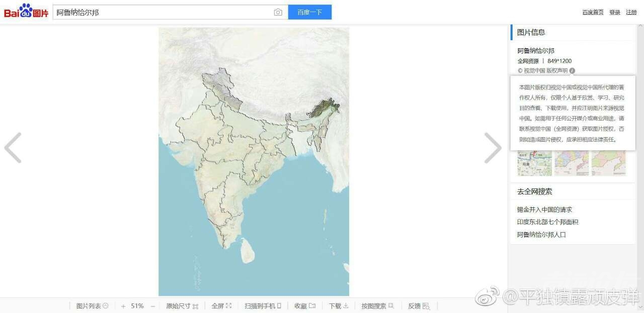Expand the 图片列表 image list
The height and width of the screenshot is (313, 644).
92,306
